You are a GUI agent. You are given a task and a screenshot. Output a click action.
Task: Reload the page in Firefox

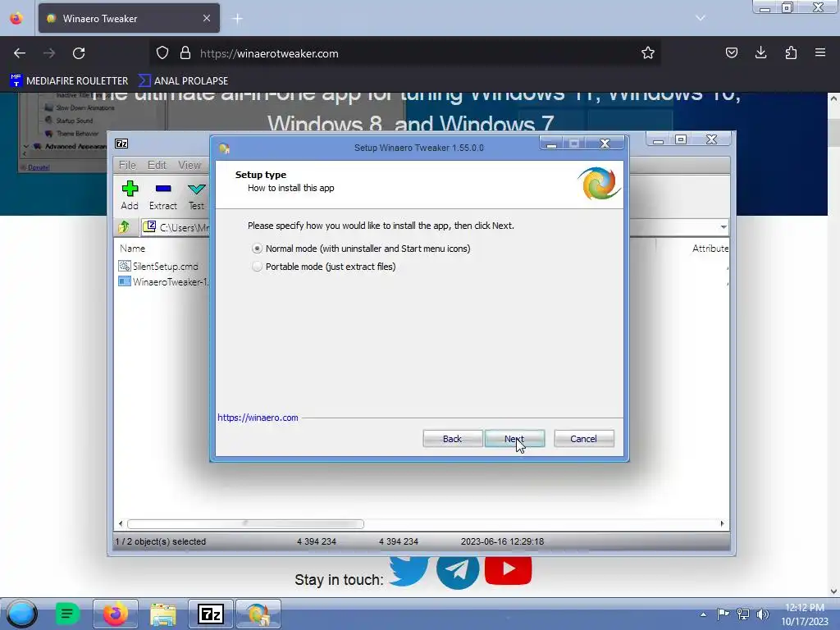point(79,53)
